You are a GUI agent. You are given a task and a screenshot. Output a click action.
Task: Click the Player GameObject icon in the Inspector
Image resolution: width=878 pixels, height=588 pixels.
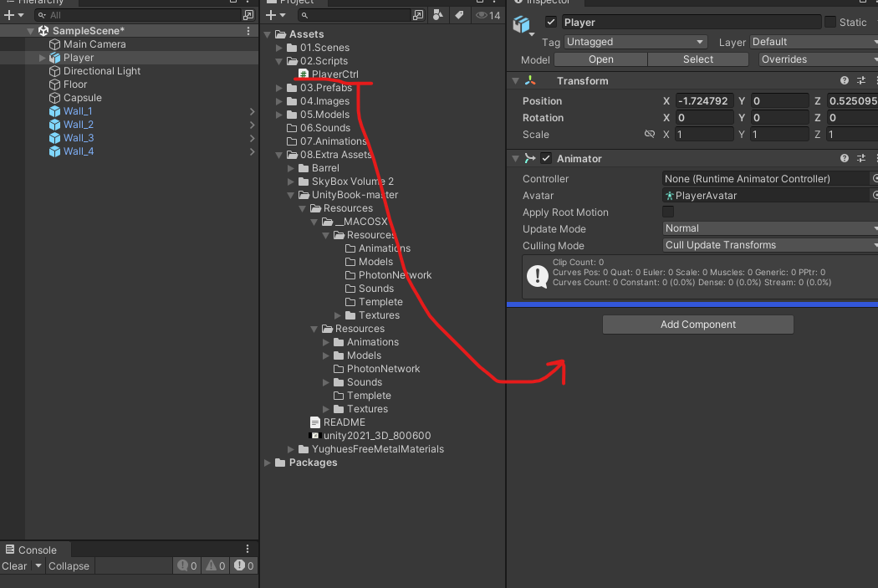click(522, 24)
